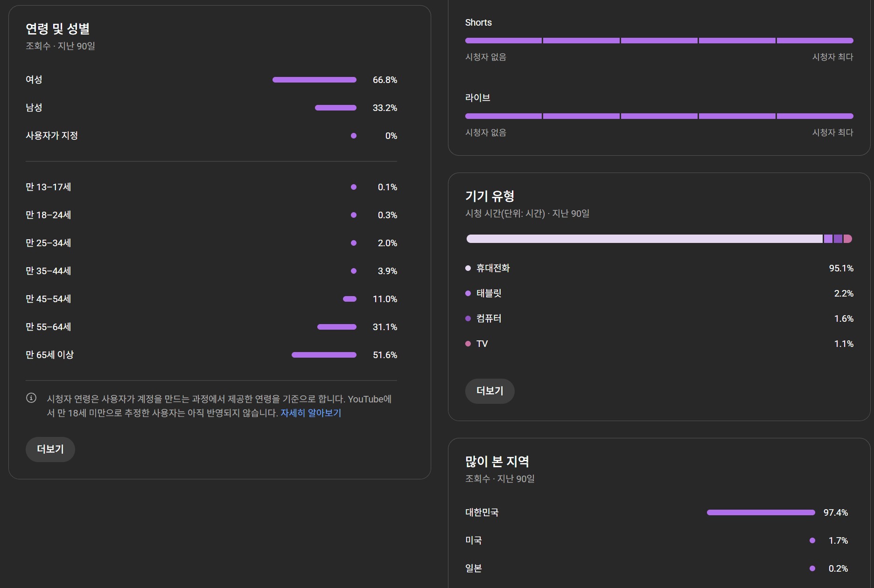
Task: Click the 휴대전화 segment of device bar
Action: point(644,239)
